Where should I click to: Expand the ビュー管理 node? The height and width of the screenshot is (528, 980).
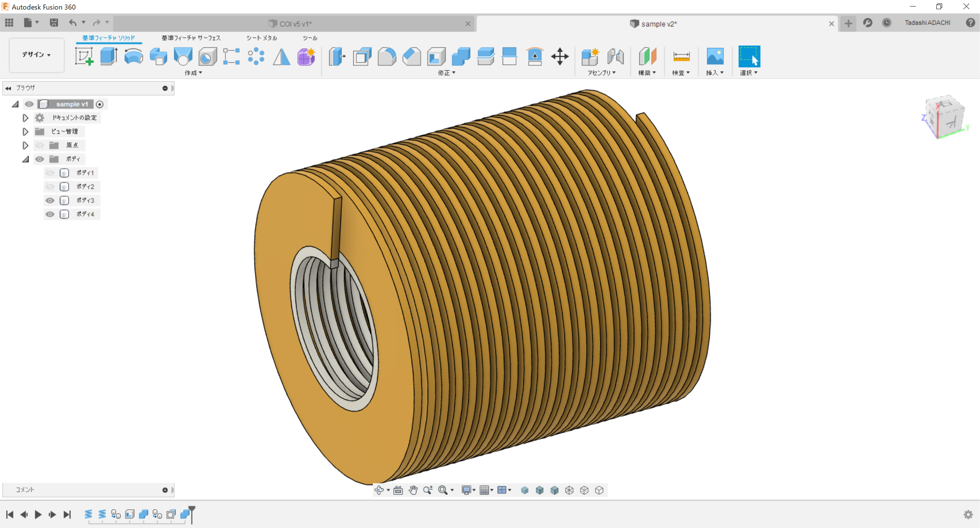[25, 132]
